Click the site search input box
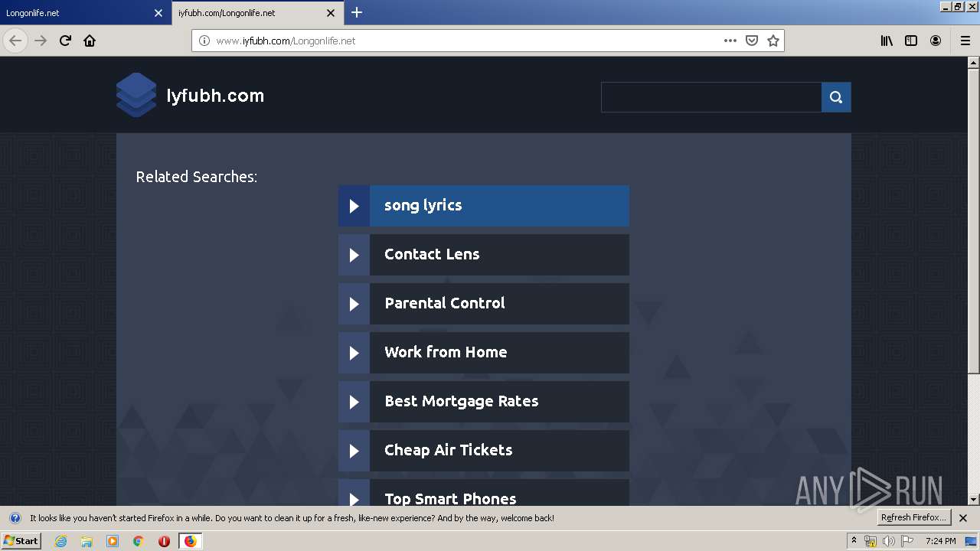 [711, 97]
